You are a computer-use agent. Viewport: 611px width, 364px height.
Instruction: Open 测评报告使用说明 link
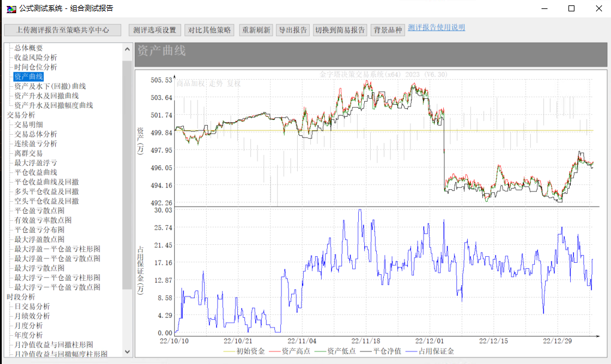tap(436, 28)
